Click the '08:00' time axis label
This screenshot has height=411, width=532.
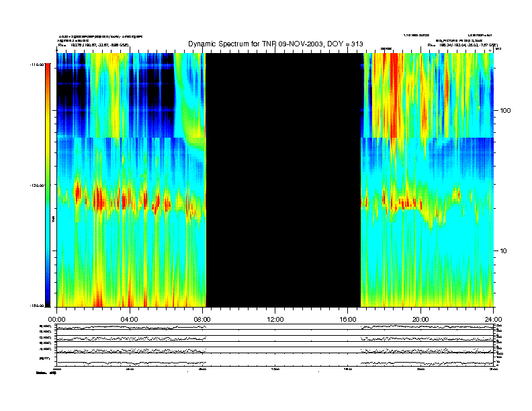point(202,320)
